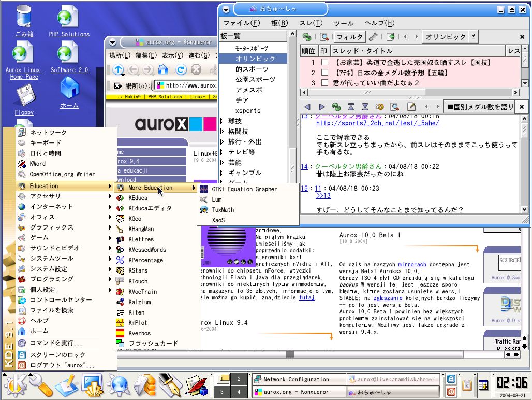This screenshot has width=532, height=400.
Task: Open the ヘルプ(H) menu
Action: click(x=379, y=23)
